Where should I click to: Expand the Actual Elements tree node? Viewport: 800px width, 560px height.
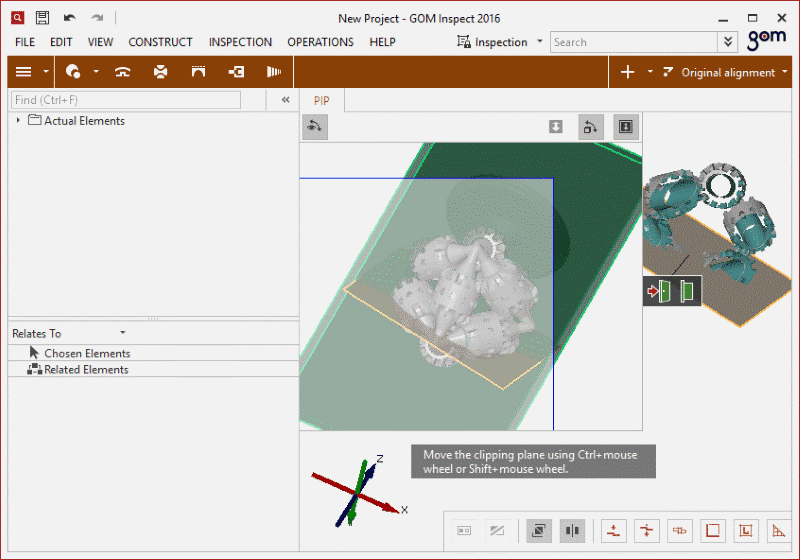pyautogui.click(x=18, y=120)
